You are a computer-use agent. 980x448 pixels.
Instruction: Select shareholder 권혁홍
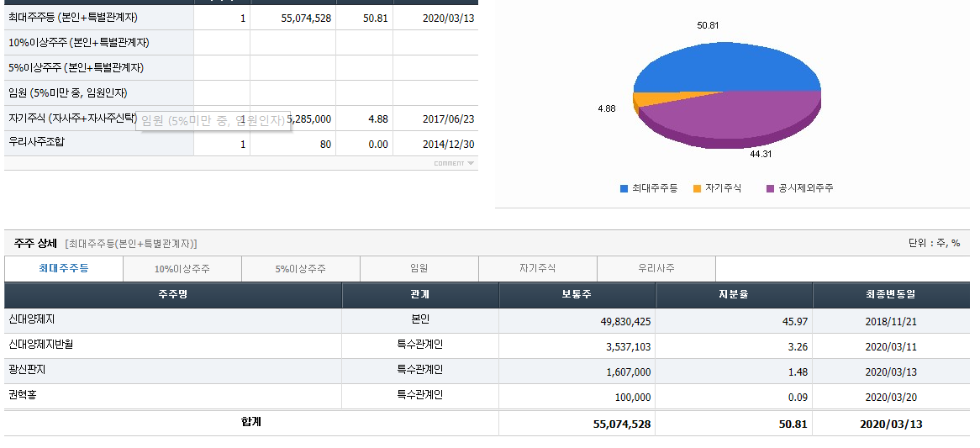23,395
